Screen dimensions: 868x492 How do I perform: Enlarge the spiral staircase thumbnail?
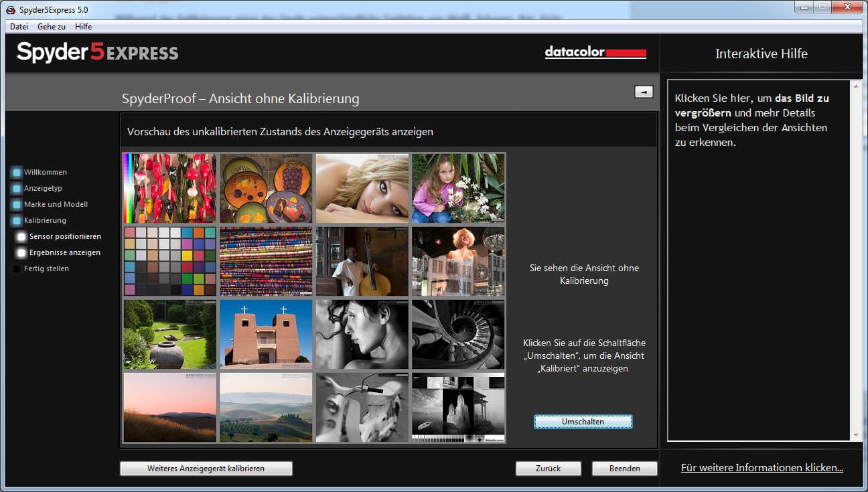458,334
